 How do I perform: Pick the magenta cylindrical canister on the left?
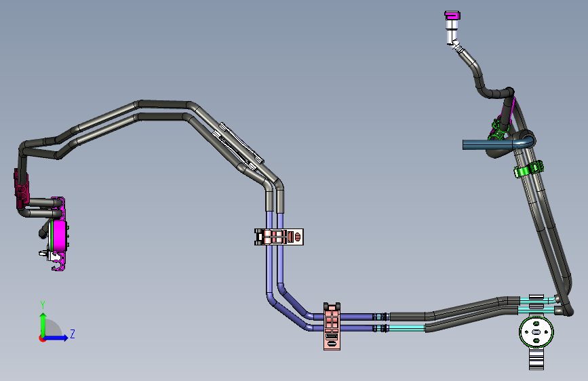coord(59,236)
